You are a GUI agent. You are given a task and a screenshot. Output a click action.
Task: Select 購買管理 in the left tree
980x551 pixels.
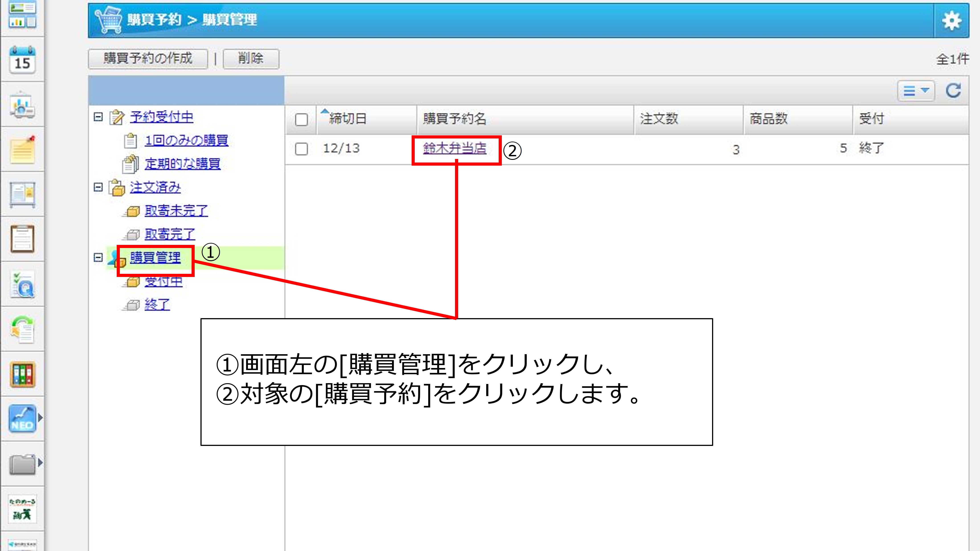click(155, 258)
